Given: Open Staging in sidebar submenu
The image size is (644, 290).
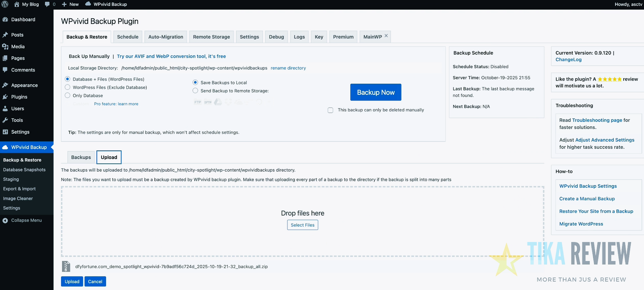Looking at the screenshot, I should [x=11, y=179].
